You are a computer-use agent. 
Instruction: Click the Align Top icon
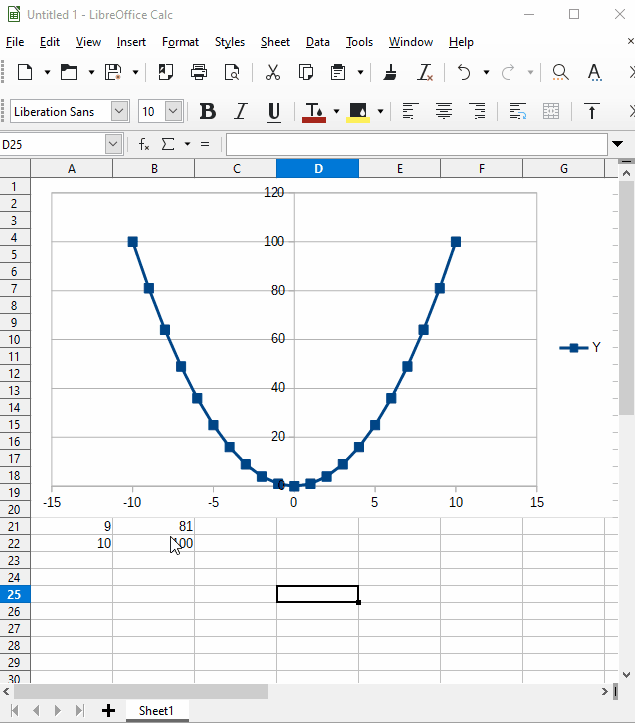click(592, 112)
